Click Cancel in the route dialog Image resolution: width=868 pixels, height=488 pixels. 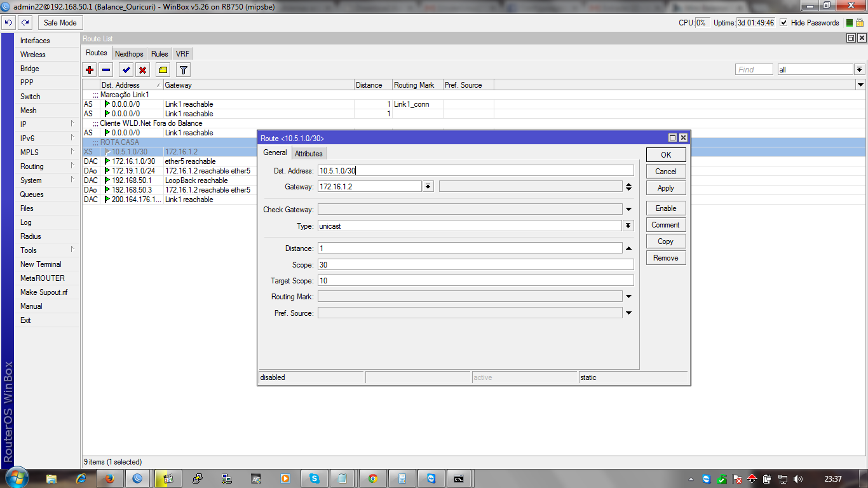pyautogui.click(x=666, y=172)
